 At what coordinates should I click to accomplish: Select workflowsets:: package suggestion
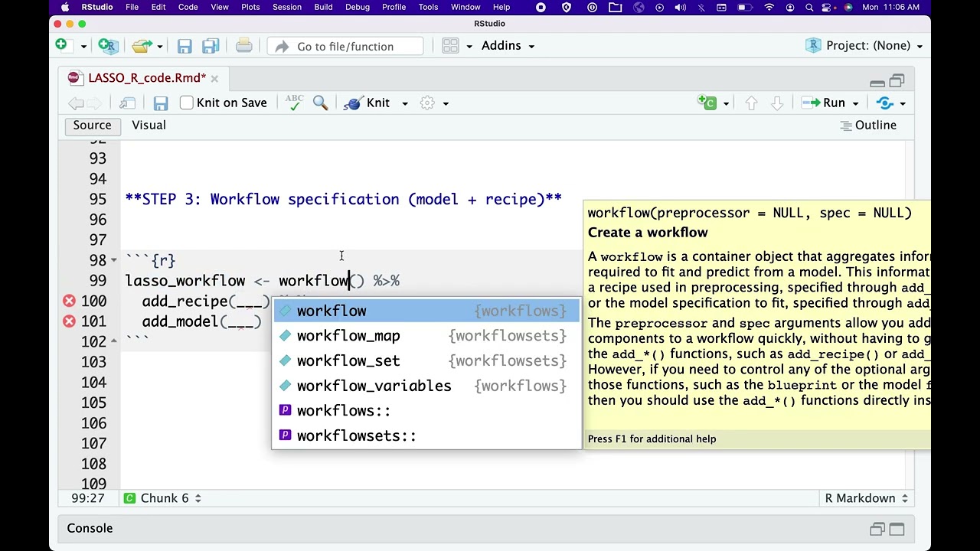coord(426,436)
